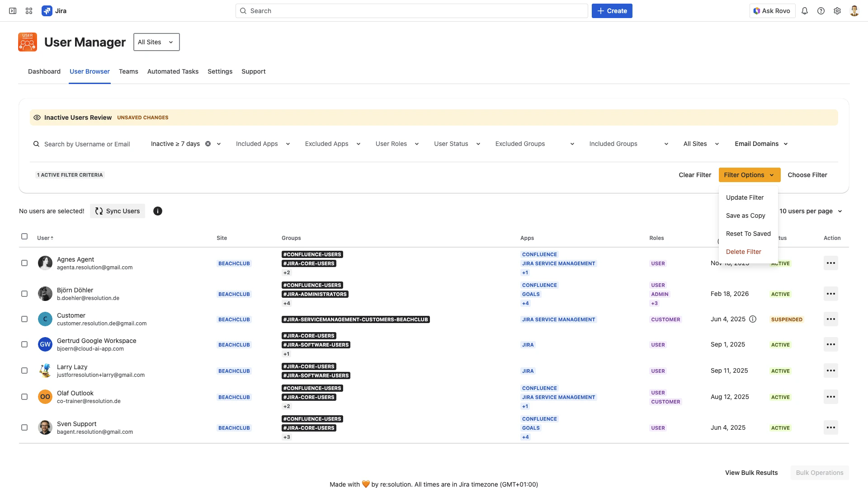Open the app switcher grid icon

point(29,10)
